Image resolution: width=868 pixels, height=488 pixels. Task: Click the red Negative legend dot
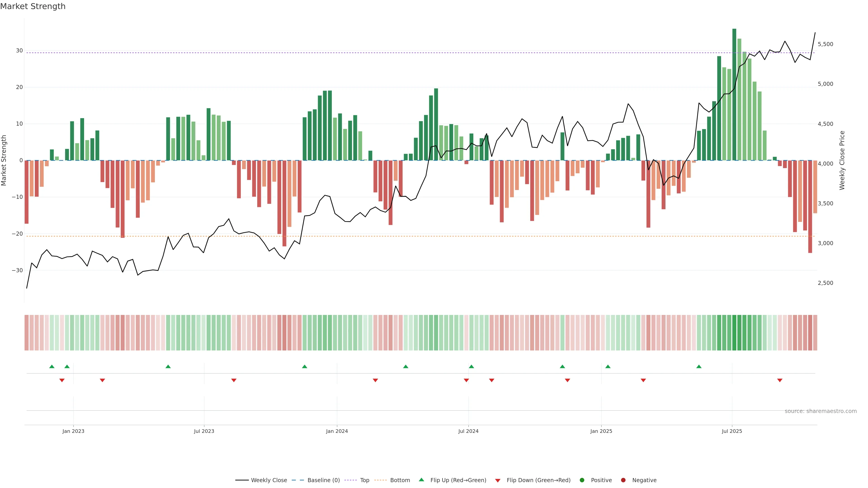point(623,480)
